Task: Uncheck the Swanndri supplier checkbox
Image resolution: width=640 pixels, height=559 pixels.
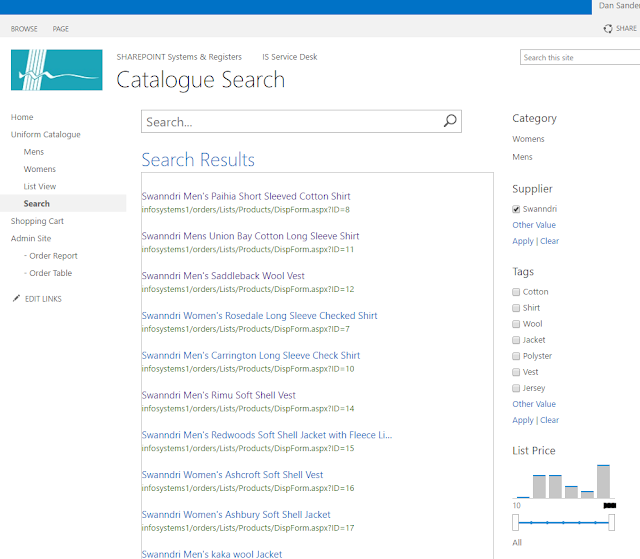Action: 516,209
